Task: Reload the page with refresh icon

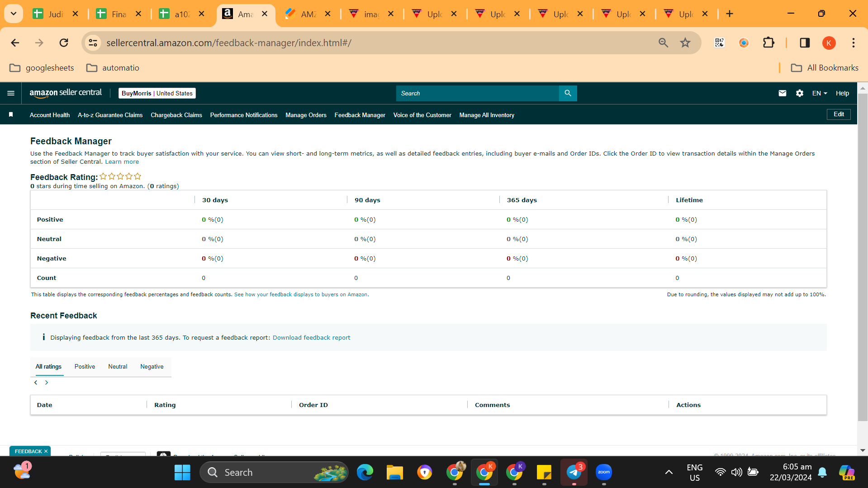Action: click(64, 43)
